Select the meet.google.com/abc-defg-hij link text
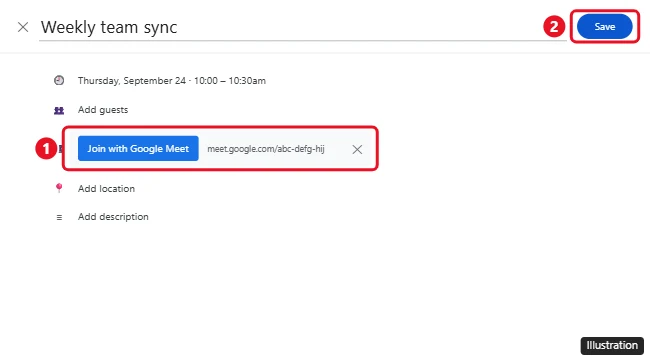Viewport: 650px width, 361px height. pos(266,149)
